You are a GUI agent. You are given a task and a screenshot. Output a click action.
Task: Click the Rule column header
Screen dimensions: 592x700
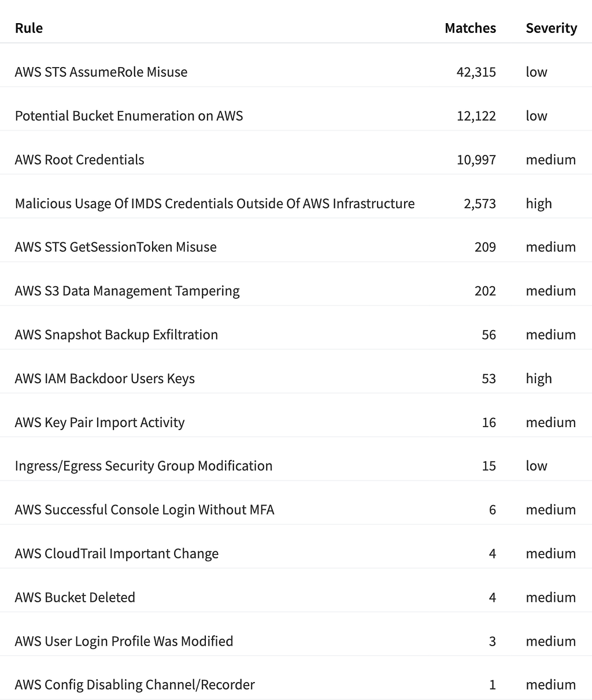click(x=29, y=28)
